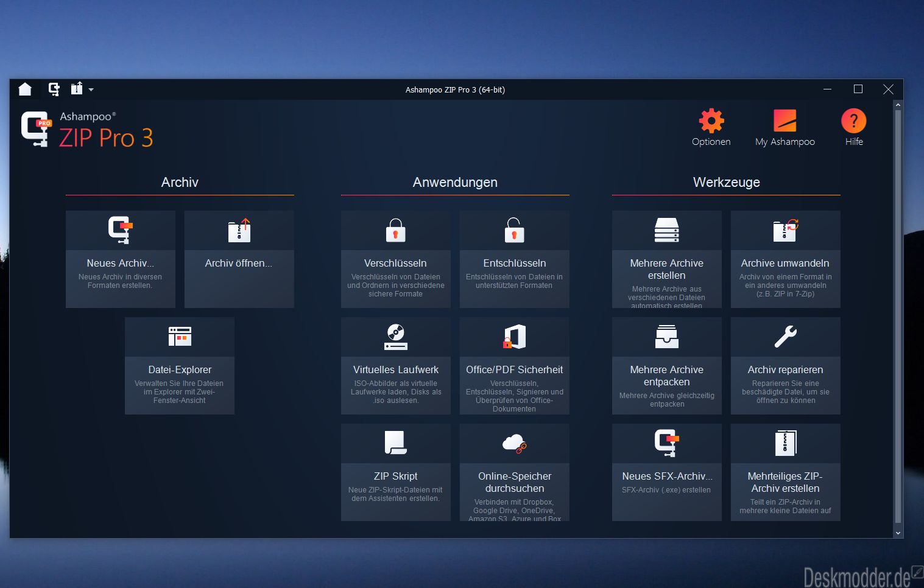Click the Archive umwandeln label

click(x=785, y=263)
